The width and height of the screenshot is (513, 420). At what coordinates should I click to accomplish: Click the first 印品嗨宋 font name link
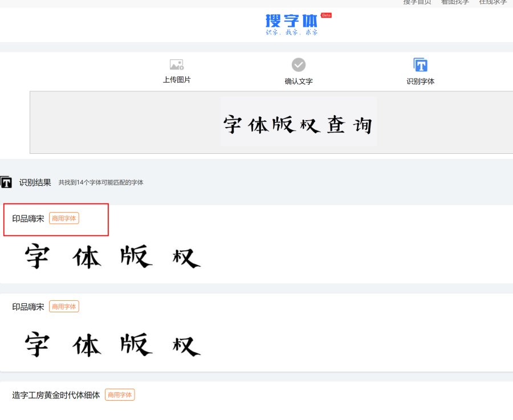click(x=28, y=218)
